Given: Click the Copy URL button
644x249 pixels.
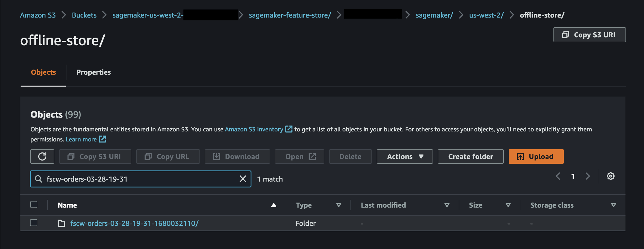Looking at the screenshot, I should (168, 156).
